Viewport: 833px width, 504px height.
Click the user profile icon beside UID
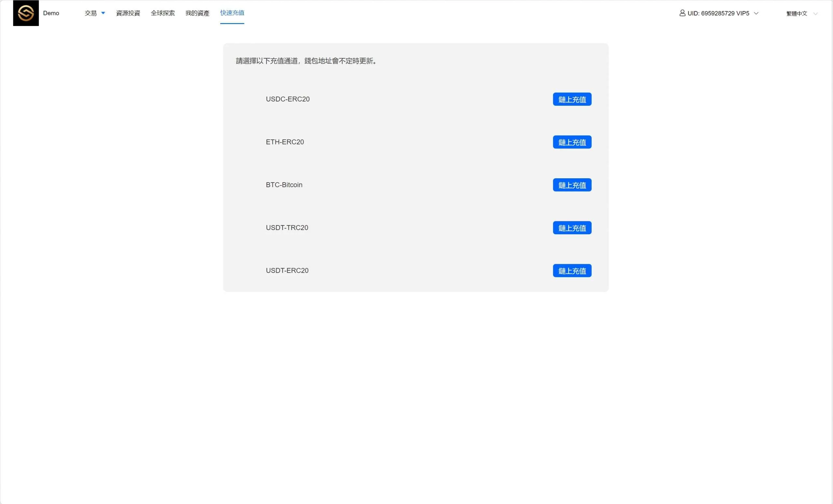click(x=682, y=13)
